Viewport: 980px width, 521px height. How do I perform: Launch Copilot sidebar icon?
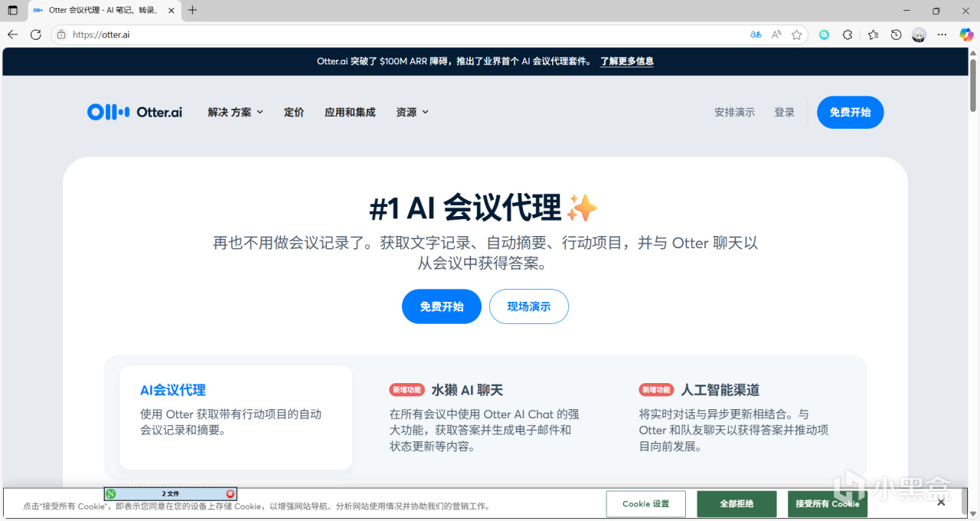tap(966, 34)
